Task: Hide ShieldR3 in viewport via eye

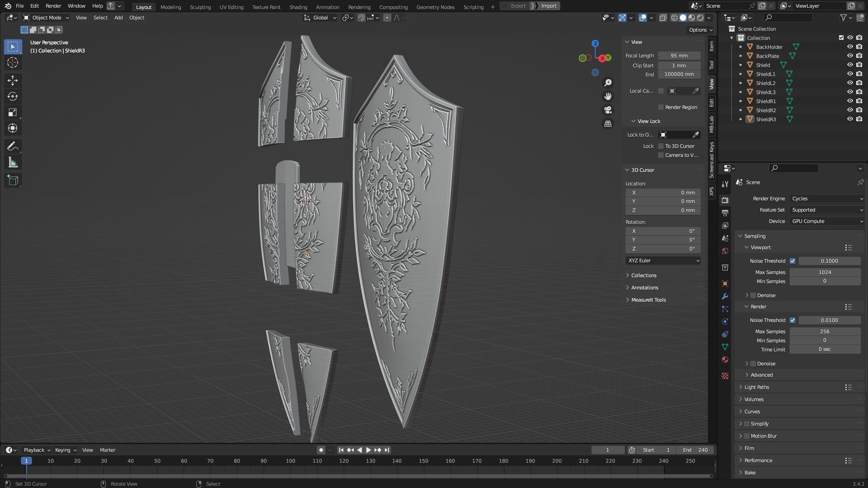Action: coord(850,119)
